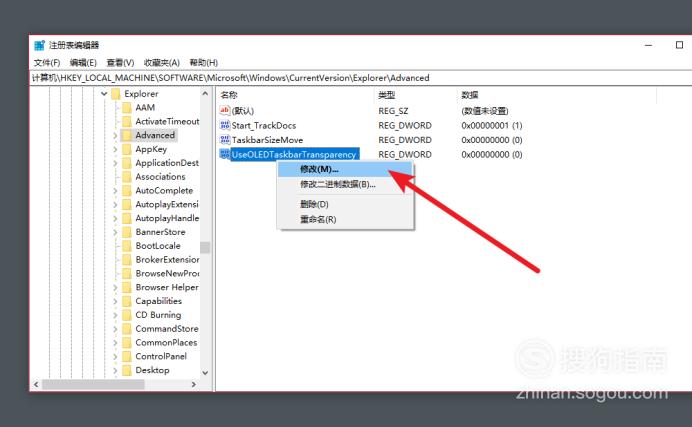
Task: Choose 重命名(R) in the context menu
Action: tap(345, 219)
